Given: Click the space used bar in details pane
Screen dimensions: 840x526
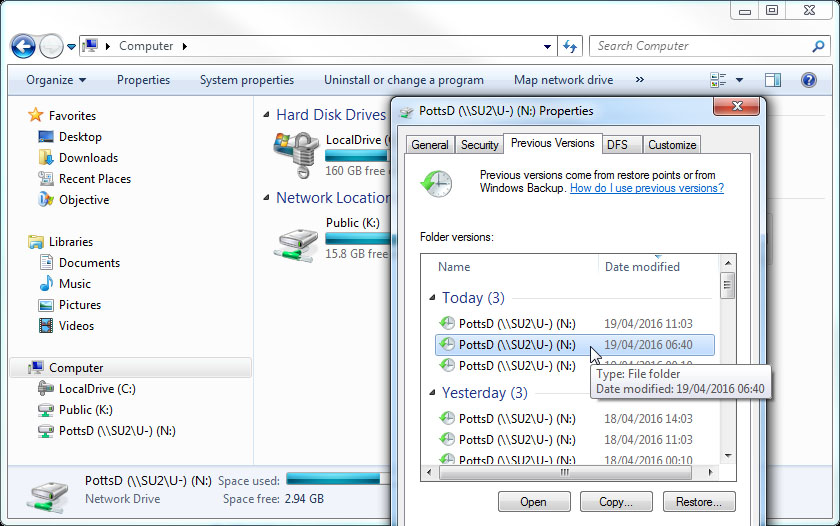Looking at the screenshot, I should tap(338, 478).
